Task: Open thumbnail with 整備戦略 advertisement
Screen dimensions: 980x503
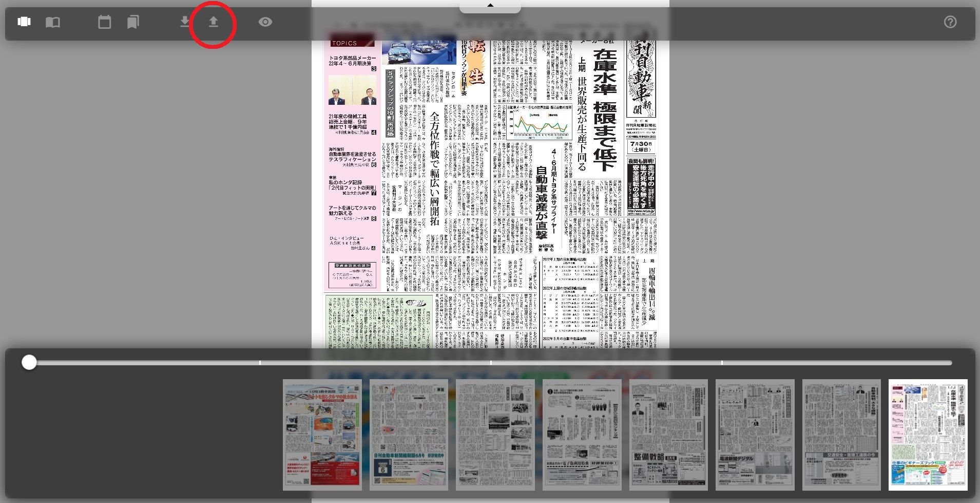Action: 668,435
